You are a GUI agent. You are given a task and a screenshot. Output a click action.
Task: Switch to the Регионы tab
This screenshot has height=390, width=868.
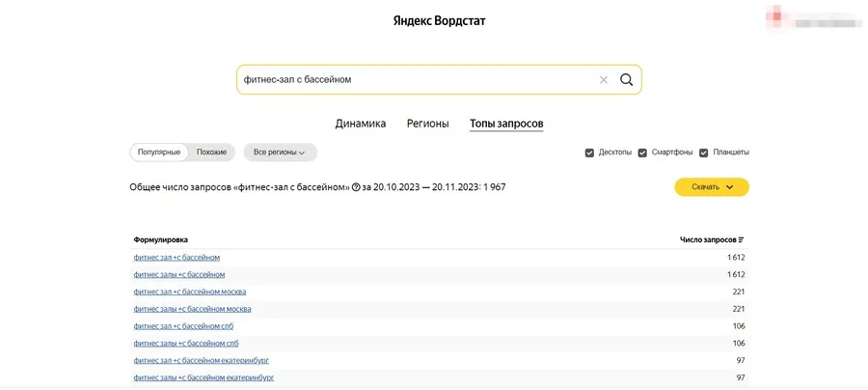(427, 124)
